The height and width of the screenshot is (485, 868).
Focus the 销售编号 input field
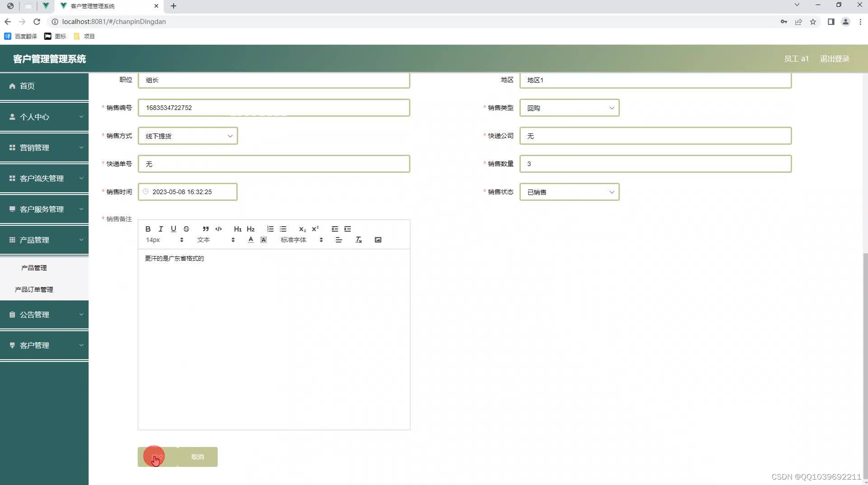tap(274, 108)
